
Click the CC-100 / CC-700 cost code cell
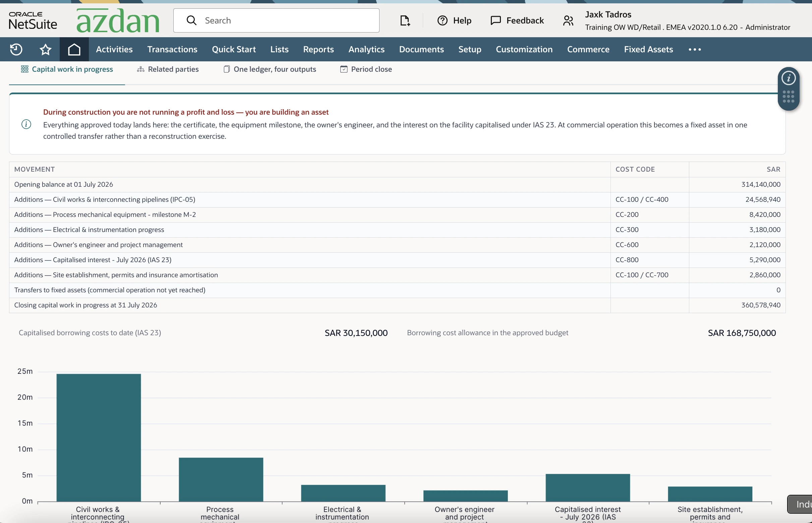point(649,275)
